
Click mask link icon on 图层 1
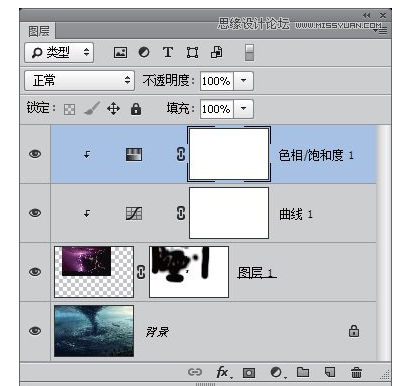click(x=141, y=272)
